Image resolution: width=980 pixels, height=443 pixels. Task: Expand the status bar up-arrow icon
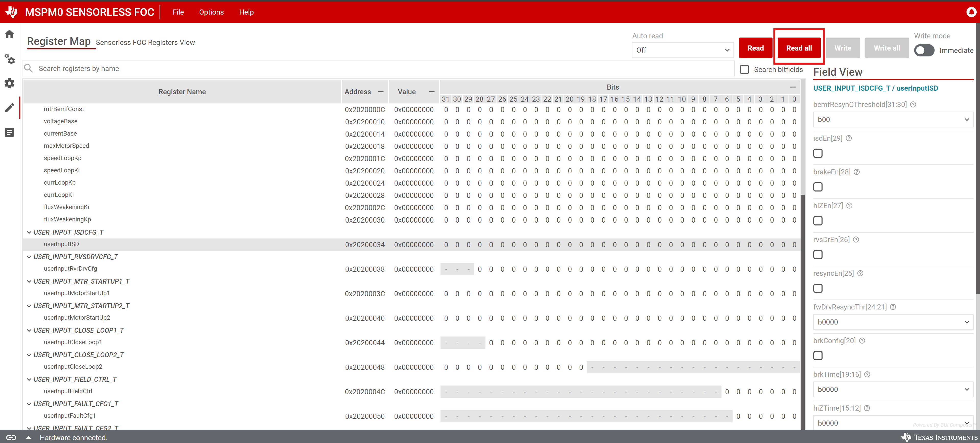pos(29,437)
